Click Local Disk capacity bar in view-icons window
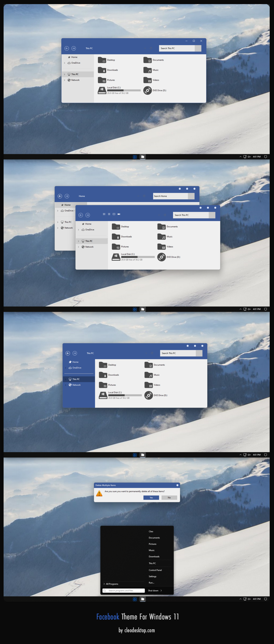 click(138, 257)
